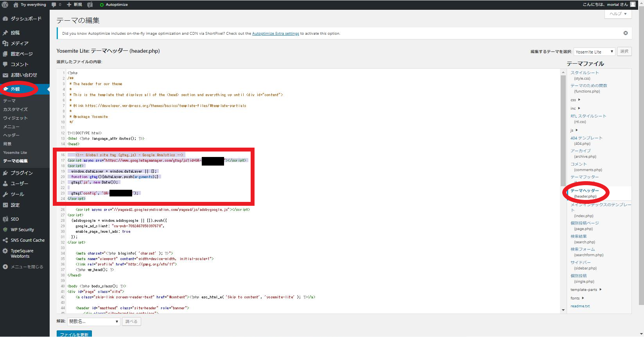Expand the css folder

pos(575,100)
